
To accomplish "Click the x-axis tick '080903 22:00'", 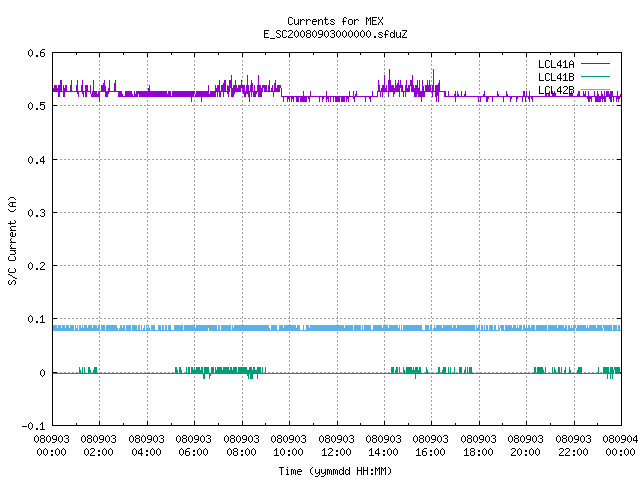I will coord(573,445).
